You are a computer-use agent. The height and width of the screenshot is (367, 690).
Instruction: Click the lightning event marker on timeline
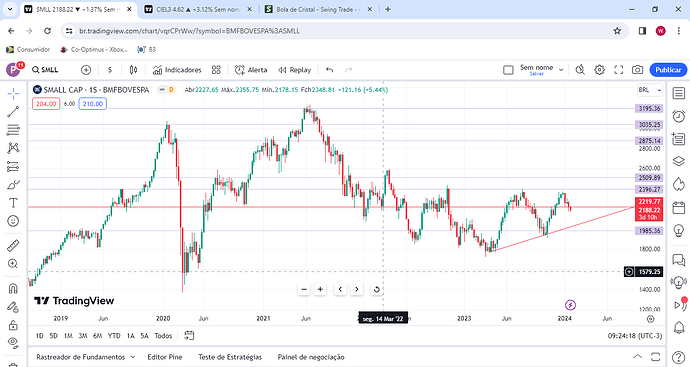tap(570, 305)
